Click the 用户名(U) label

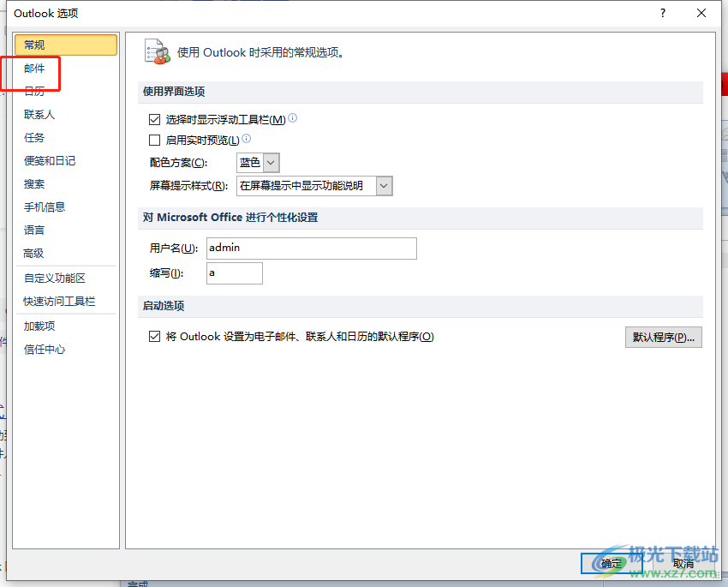click(174, 249)
